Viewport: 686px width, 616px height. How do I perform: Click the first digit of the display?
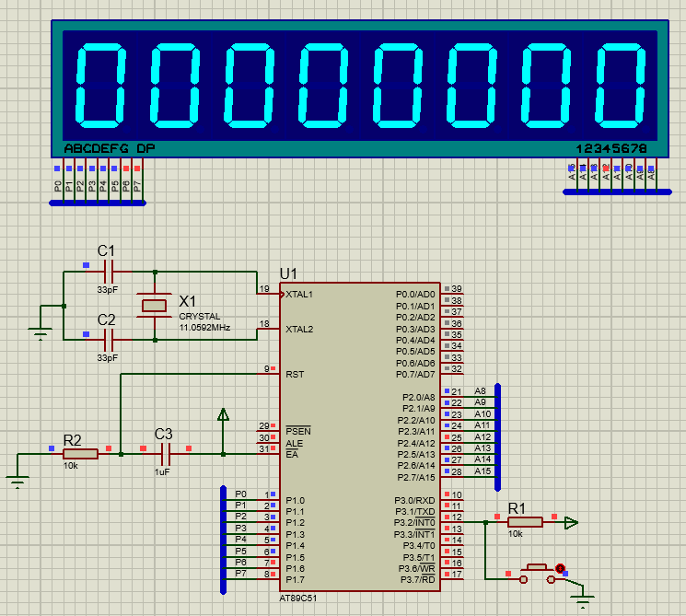101,86
